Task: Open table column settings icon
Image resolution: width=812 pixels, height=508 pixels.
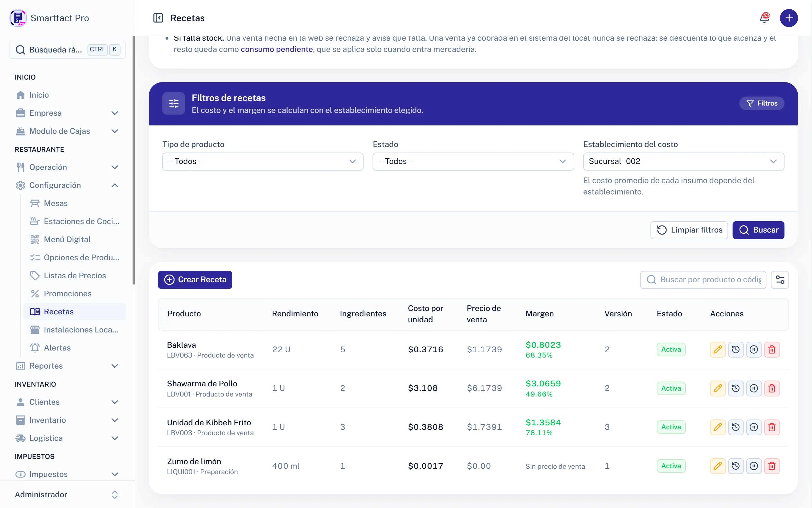Action: (780, 279)
